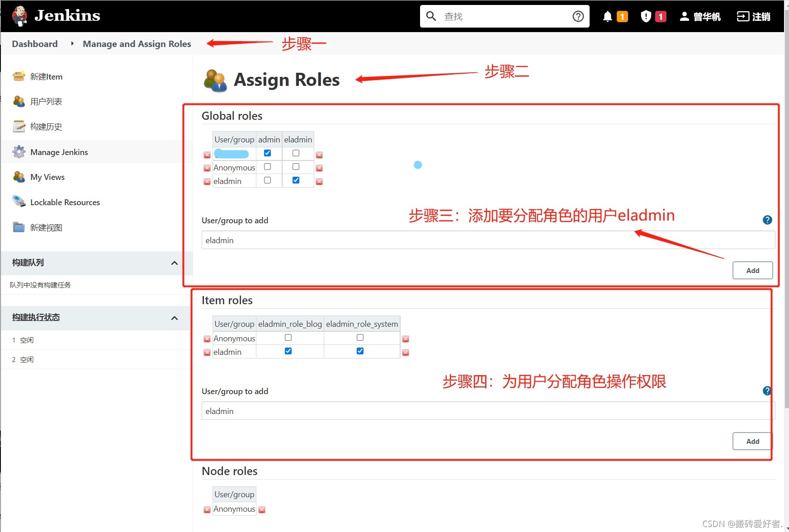Image resolution: width=789 pixels, height=532 pixels.
Task: Click the Jenkins butler logo icon
Action: (x=19, y=16)
